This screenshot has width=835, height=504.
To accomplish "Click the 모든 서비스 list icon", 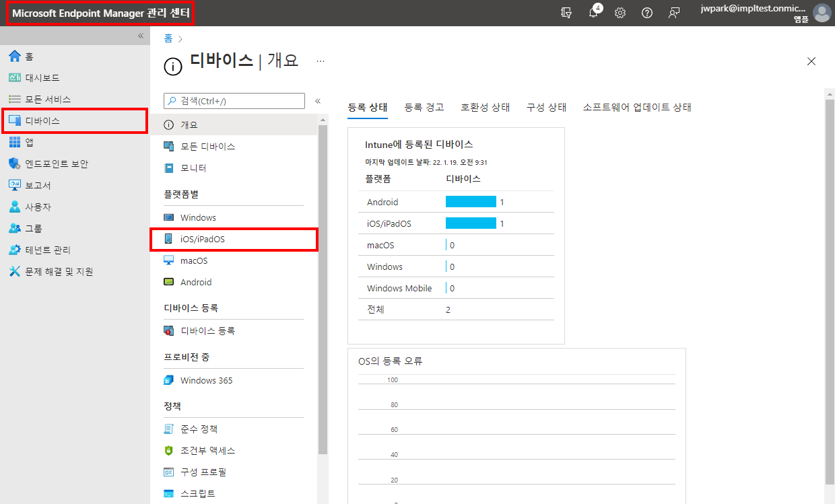I will tap(15, 99).
